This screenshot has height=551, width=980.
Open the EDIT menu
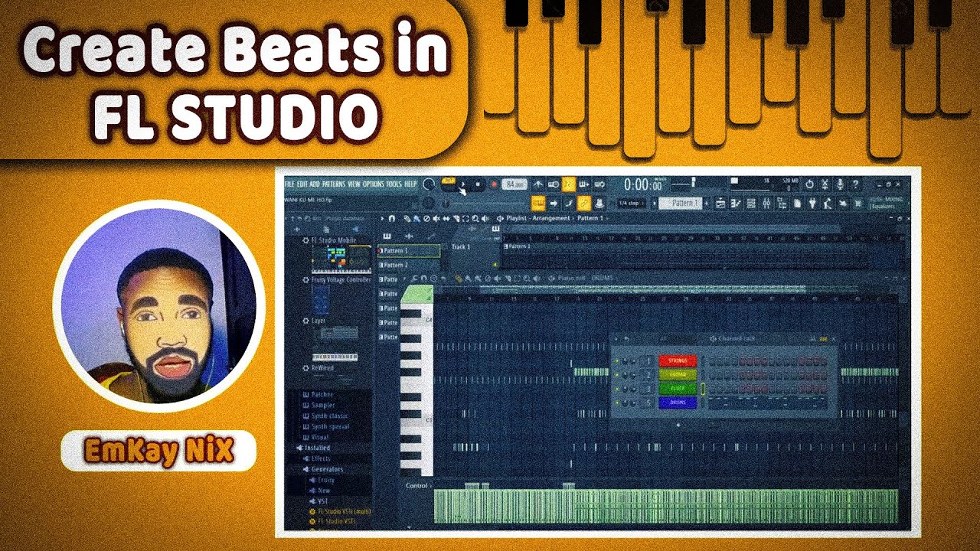(302, 184)
